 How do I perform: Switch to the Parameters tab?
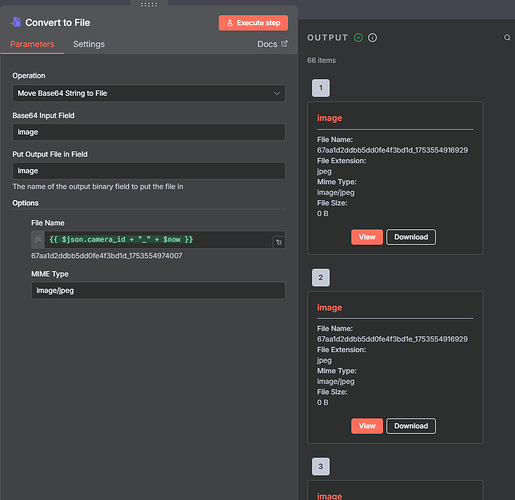pos(32,44)
